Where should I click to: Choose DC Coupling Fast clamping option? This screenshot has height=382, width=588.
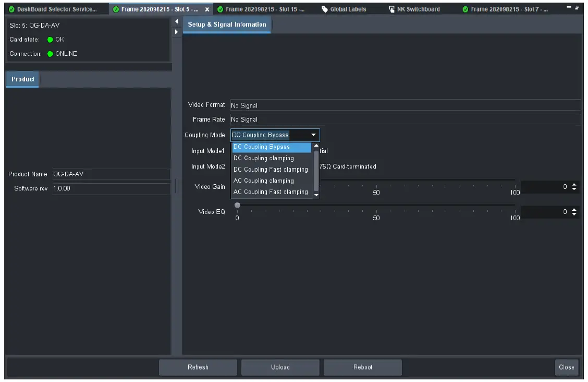[x=272, y=170]
